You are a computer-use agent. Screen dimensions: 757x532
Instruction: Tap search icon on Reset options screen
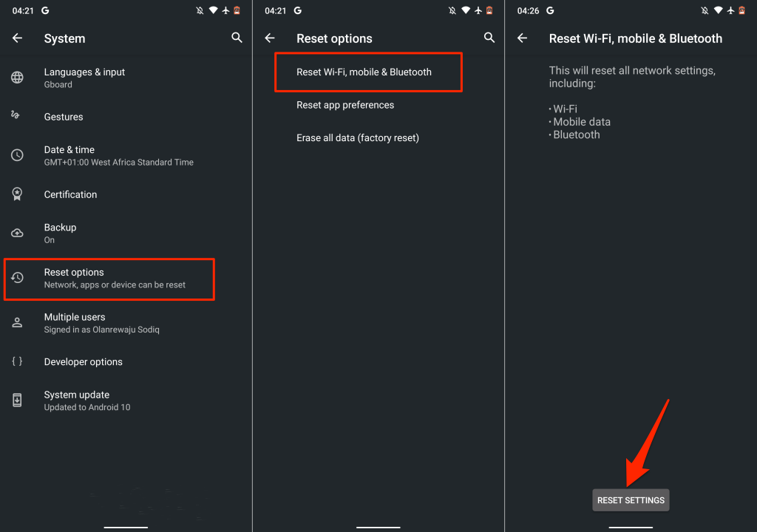tap(489, 38)
